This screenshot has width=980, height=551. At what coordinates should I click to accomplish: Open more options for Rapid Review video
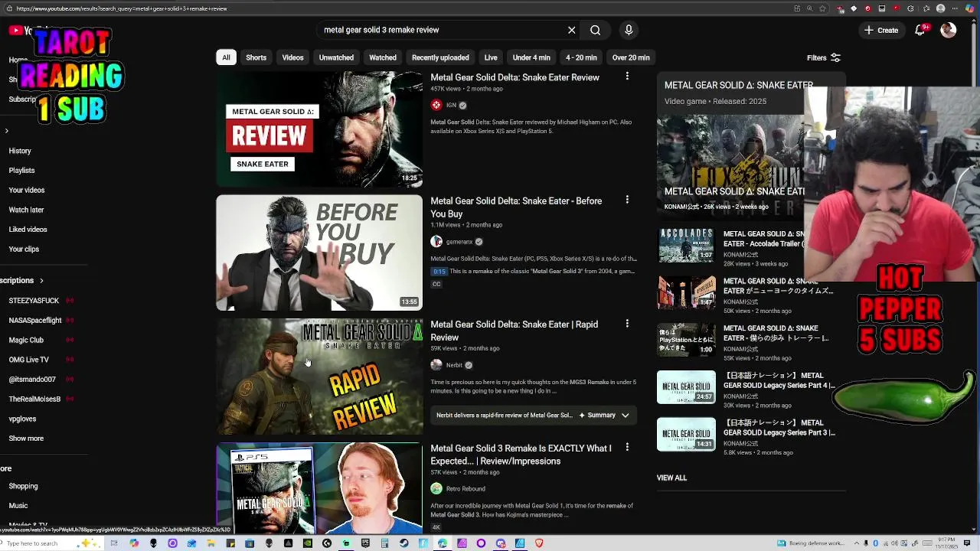[627, 324]
